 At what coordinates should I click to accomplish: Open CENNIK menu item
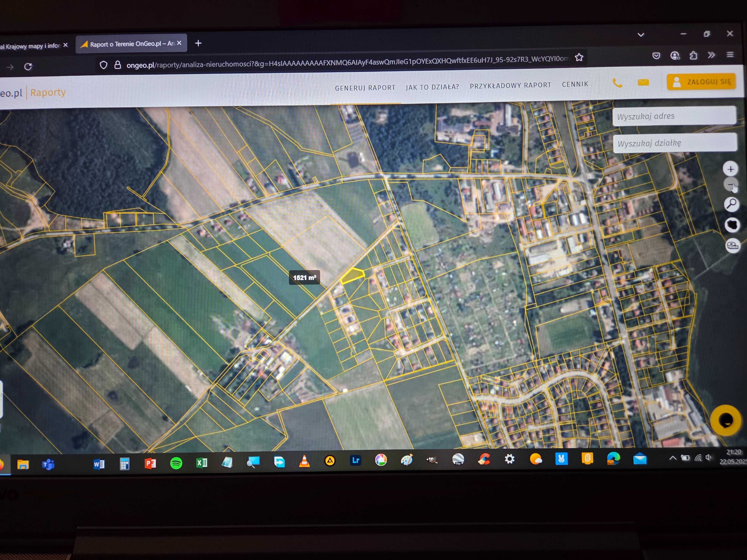[x=575, y=84]
